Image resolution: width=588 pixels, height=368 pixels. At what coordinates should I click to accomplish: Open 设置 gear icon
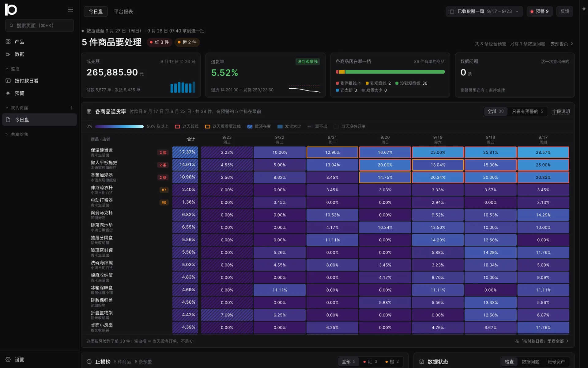[x=8, y=359]
